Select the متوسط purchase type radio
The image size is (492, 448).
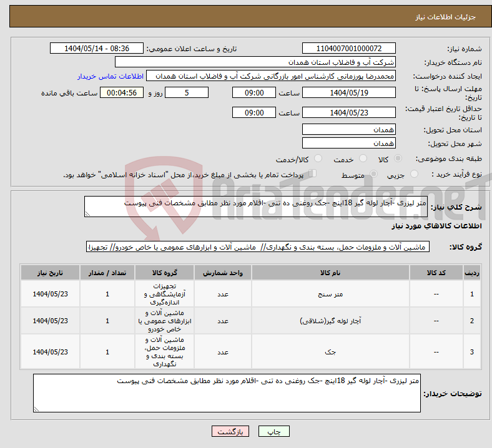pos(373,174)
